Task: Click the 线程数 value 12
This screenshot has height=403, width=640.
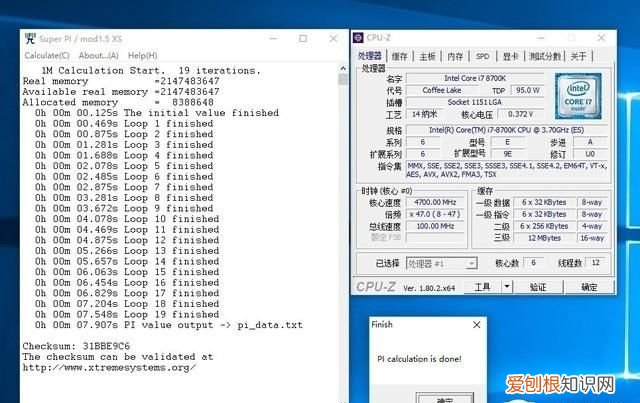Action: 596,263
